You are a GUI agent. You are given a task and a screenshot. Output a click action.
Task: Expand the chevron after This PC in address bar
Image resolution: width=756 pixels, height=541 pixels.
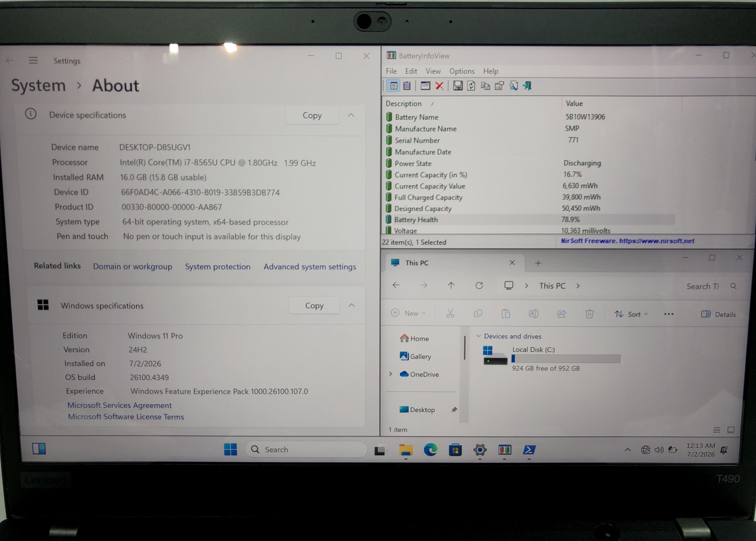coord(578,286)
